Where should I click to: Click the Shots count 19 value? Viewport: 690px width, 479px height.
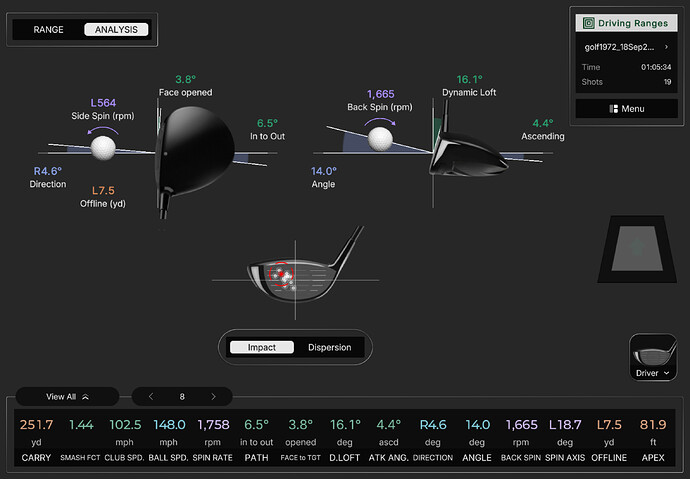(668, 82)
